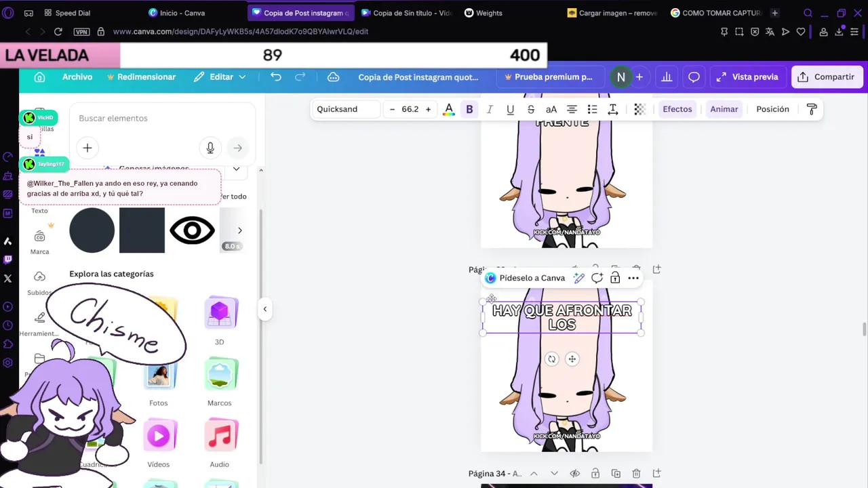Open the Efectos panel

click(677, 109)
